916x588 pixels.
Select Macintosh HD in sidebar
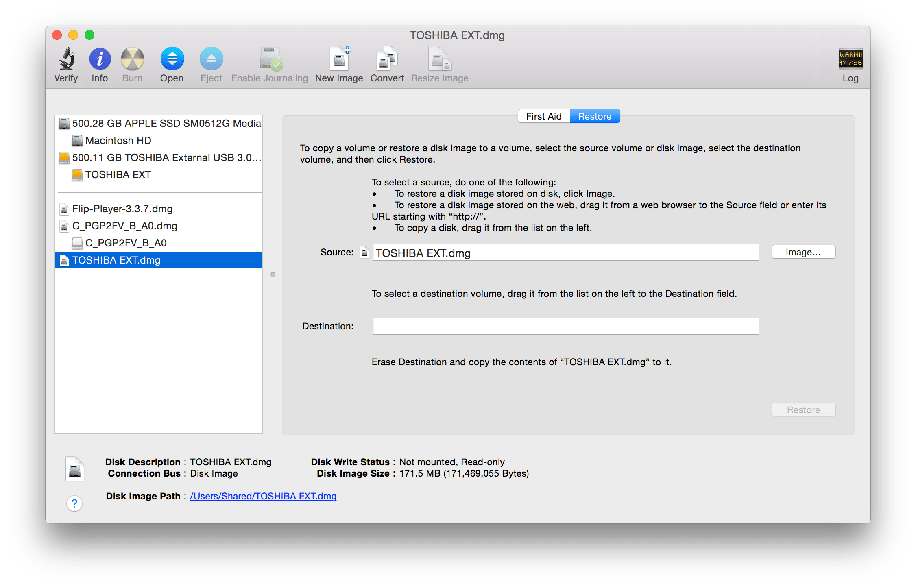coord(118,140)
